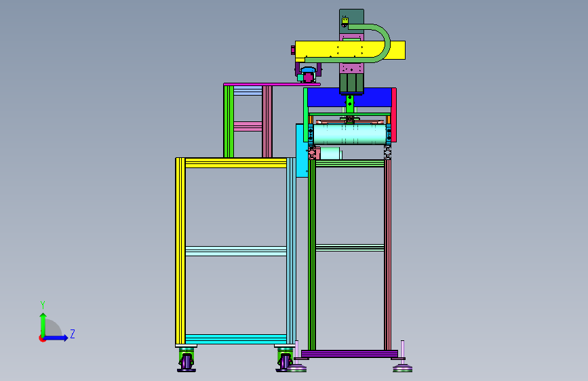Select the green vertical post of the tall right frame

pyautogui.click(x=311, y=255)
